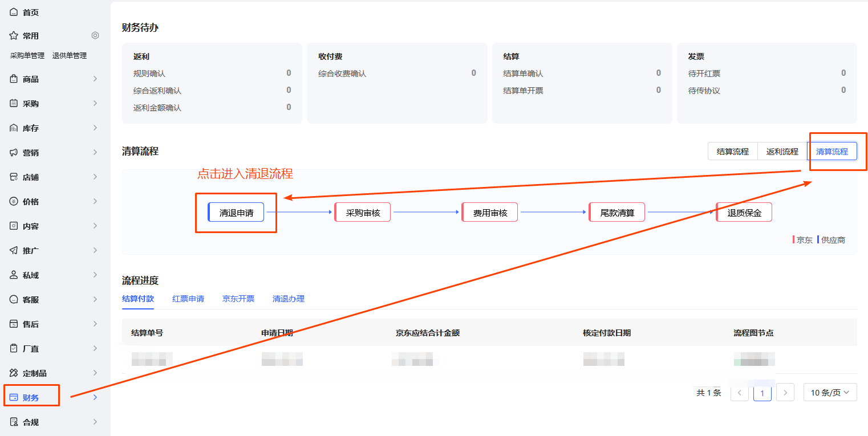This screenshot has height=436, width=868.
Task: Click the home icon beside 首页
Action: coord(14,12)
